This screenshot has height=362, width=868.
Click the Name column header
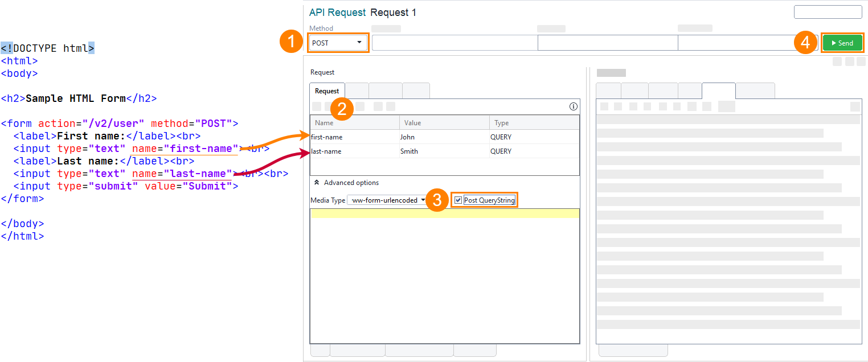(x=324, y=122)
